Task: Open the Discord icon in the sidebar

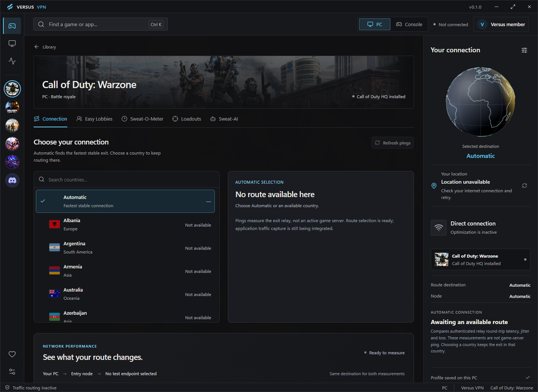Action: pyautogui.click(x=12, y=180)
